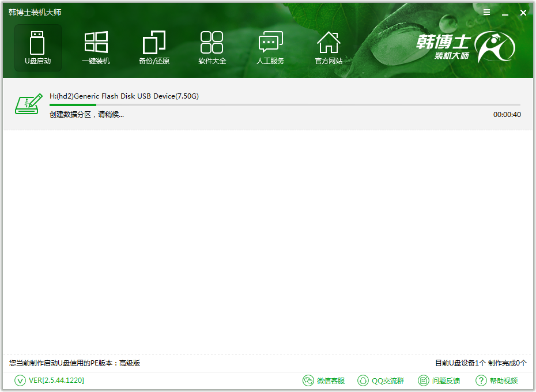Open the 一键装机 one-click install tab
536x392 pixels.
pos(96,47)
